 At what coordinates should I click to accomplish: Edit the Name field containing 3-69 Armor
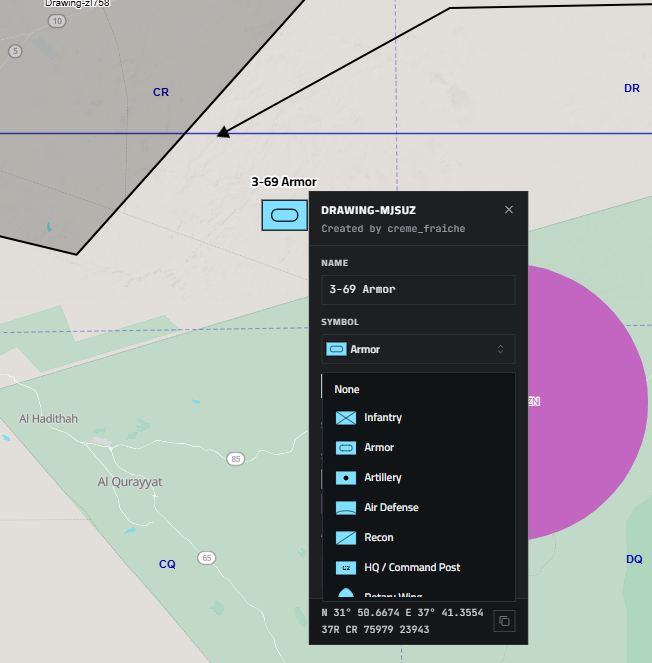click(x=418, y=290)
